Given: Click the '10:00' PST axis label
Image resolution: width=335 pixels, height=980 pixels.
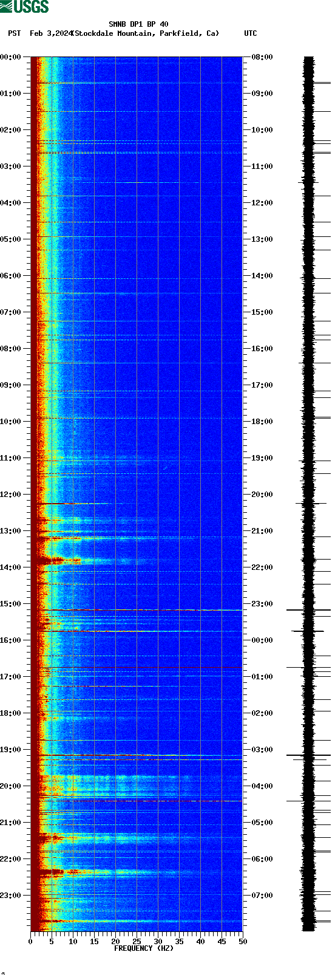Looking at the screenshot, I should [11, 422].
